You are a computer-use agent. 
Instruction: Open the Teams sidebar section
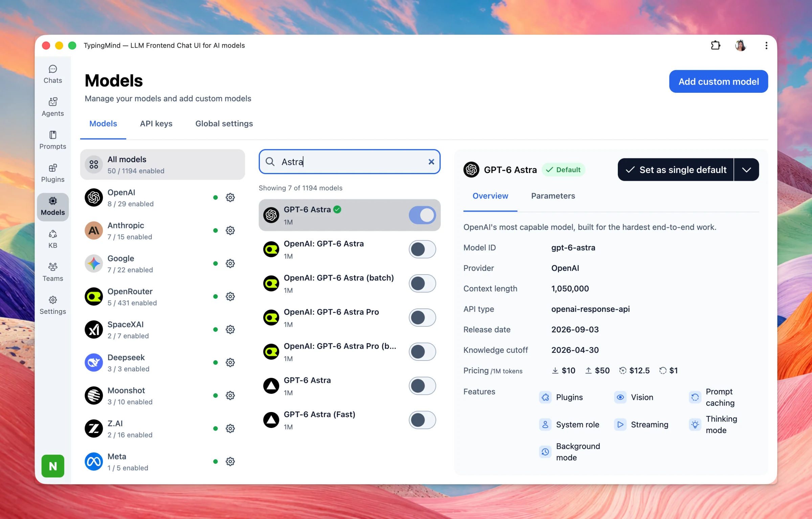pyautogui.click(x=53, y=272)
